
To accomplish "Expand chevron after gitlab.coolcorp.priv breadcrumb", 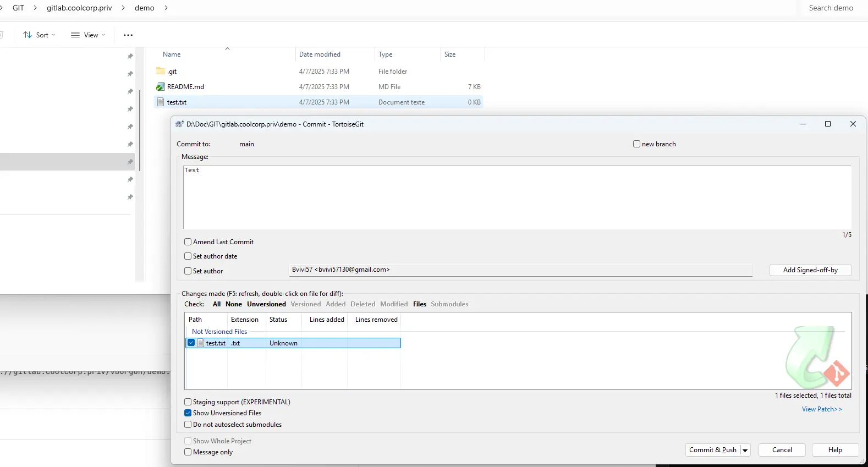I will tap(123, 8).
